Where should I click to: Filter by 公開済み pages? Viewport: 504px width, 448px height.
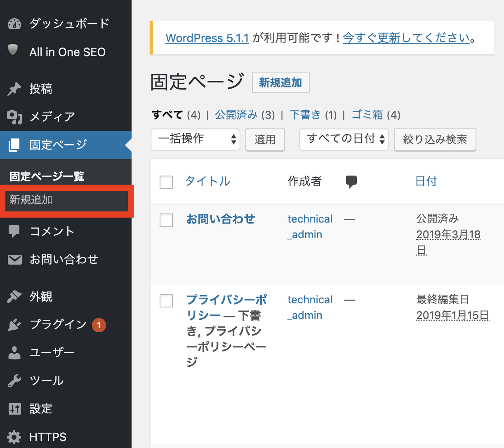coord(236,115)
